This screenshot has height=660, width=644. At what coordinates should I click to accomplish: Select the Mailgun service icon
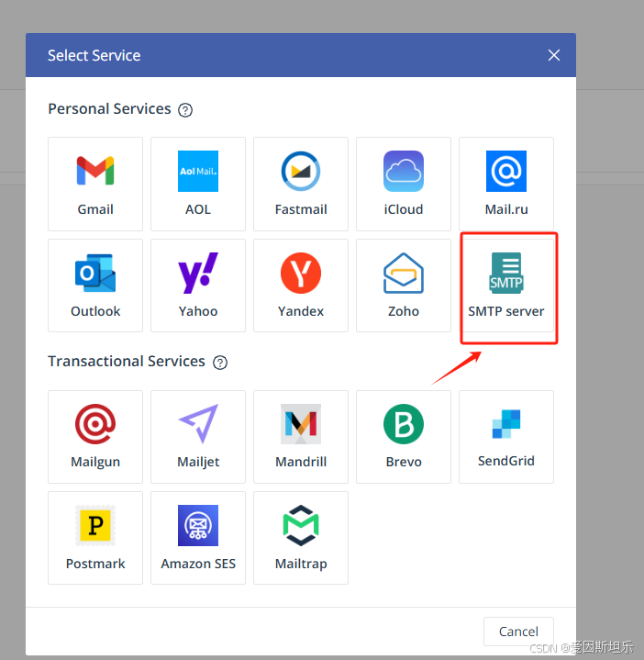click(95, 424)
